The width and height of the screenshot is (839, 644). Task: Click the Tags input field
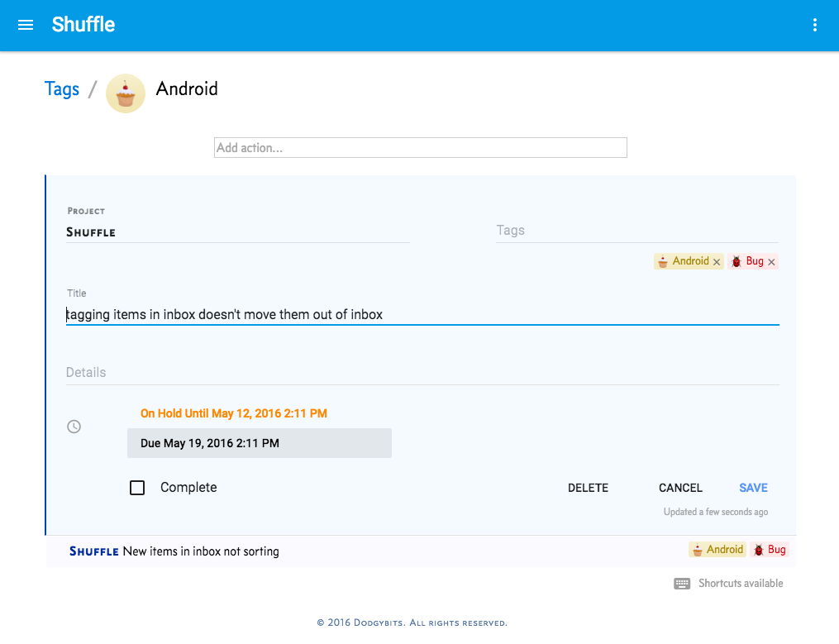click(x=636, y=231)
